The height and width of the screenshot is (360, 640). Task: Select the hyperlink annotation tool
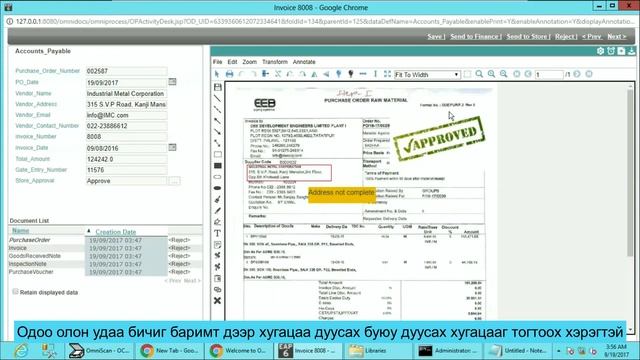coord(218,289)
